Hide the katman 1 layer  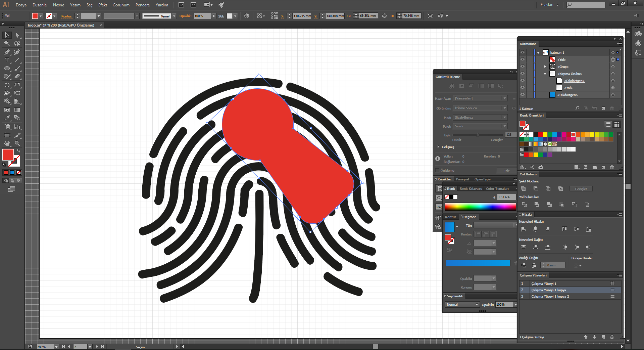pyautogui.click(x=523, y=52)
